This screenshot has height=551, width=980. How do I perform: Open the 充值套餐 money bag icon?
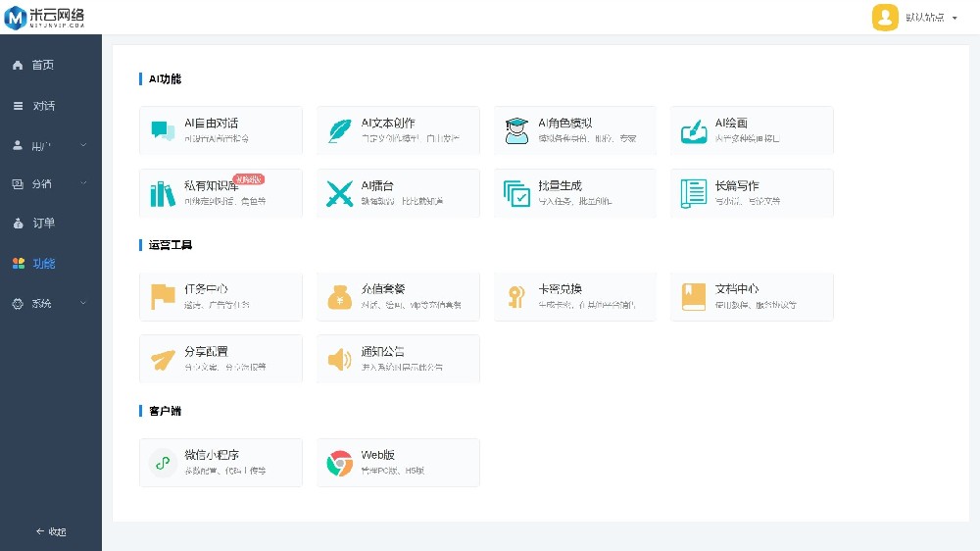(340, 297)
